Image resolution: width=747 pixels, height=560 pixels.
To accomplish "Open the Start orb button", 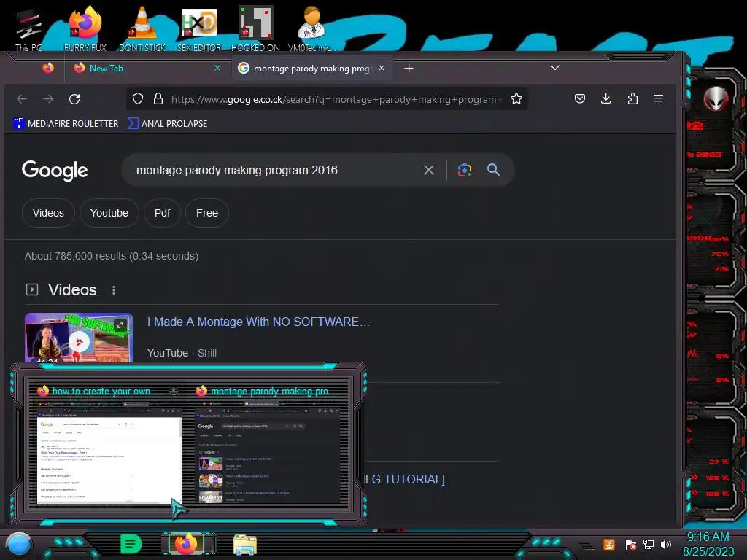I will pyautogui.click(x=18, y=544).
